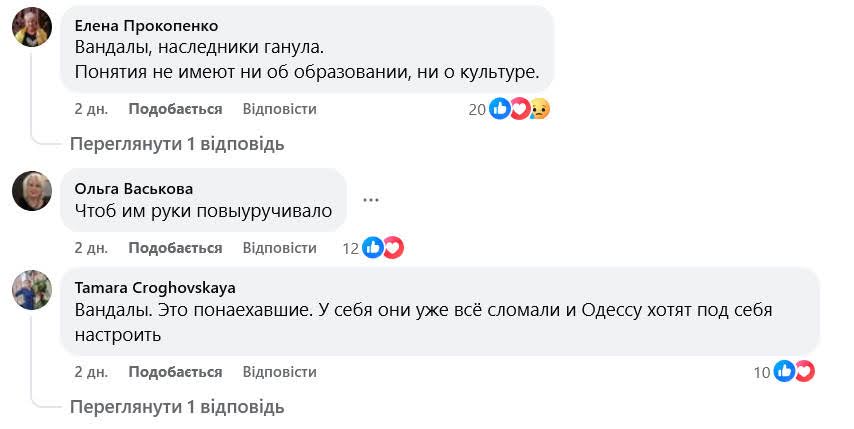Toggle Подобається under Ольга Васькова's comment
The height and width of the screenshot is (429, 854).
175,248
